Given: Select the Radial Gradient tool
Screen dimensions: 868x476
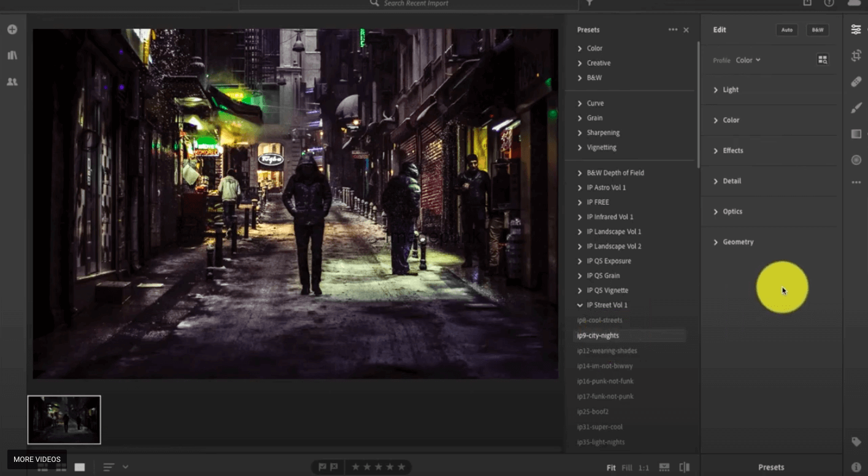Looking at the screenshot, I should click(x=857, y=160).
